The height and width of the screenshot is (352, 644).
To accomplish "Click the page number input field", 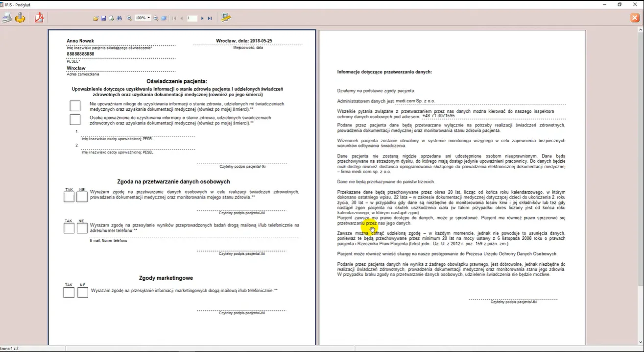I will point(192,18).
